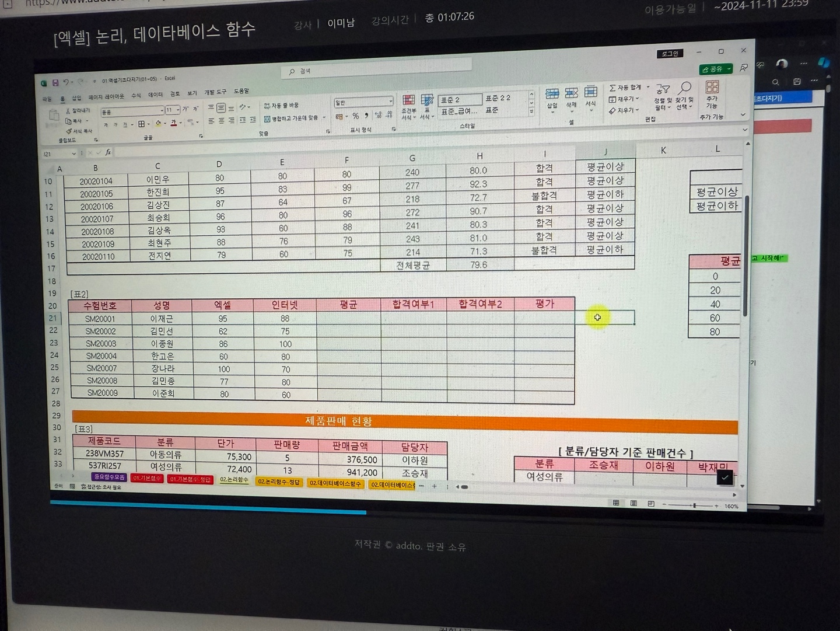Expand the font size dropdown showing 11
The width and height of the screenshot is (840, 631).
pyautogui.click(x=178, y=110)
